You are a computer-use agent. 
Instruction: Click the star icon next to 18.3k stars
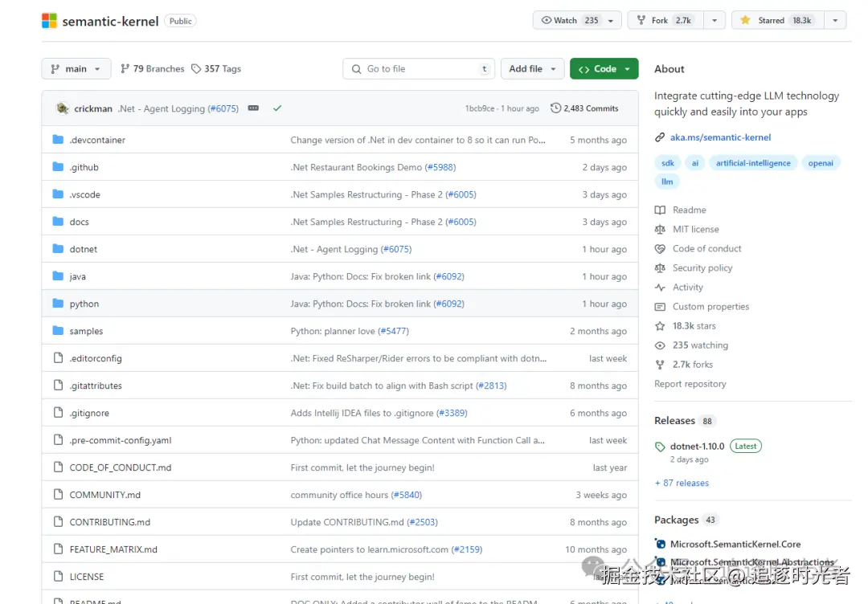660,326
